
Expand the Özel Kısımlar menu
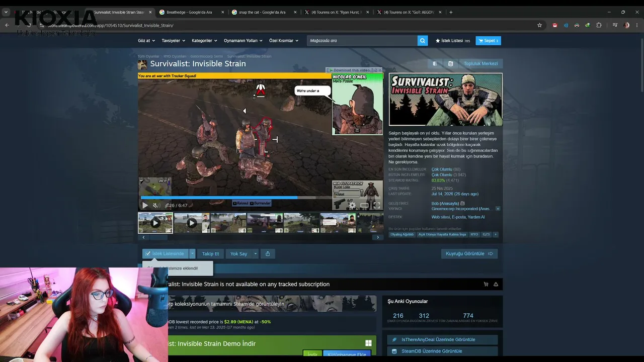click(x=284, y=41)
